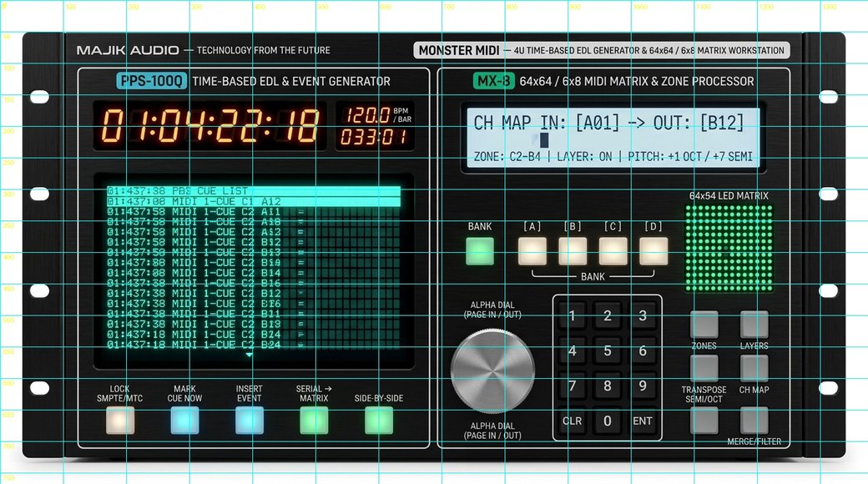This screenshot has height=484, width=868.
Task: Tap keypad digit 0
Action: (608, 421)
